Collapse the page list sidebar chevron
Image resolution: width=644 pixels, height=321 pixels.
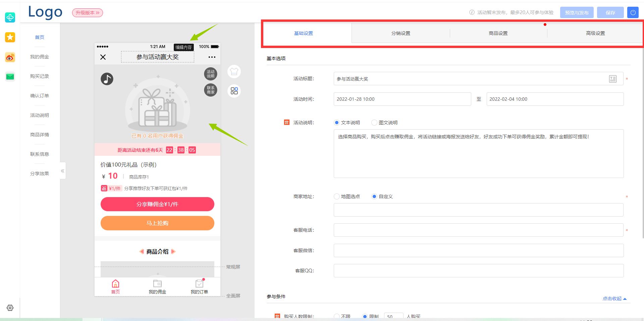coord(63,171)
